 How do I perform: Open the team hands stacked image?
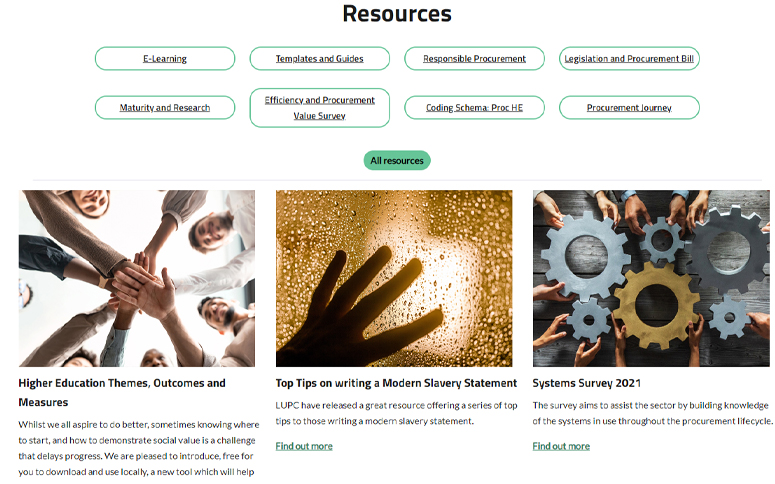click(137, 278)
